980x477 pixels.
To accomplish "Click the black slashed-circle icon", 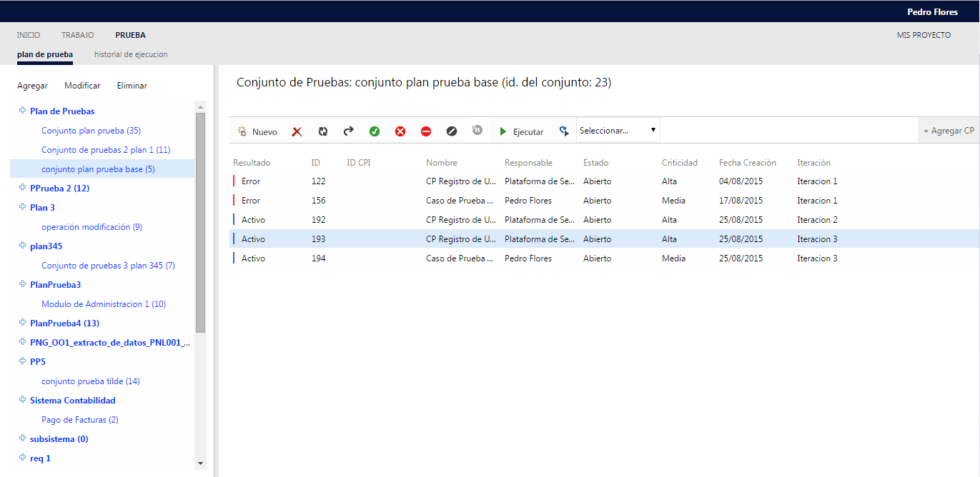I will click(x=452, y=131).
